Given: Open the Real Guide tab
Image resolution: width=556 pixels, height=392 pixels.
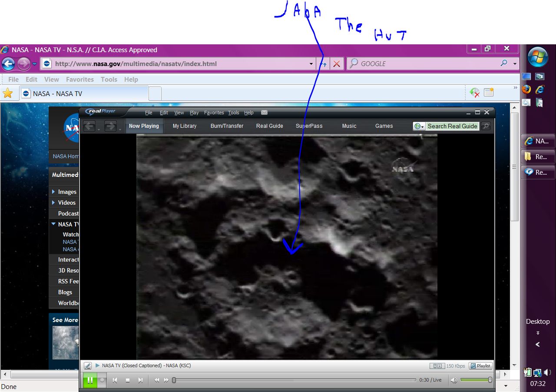Looking at the screenshot, I should point(269,126).
